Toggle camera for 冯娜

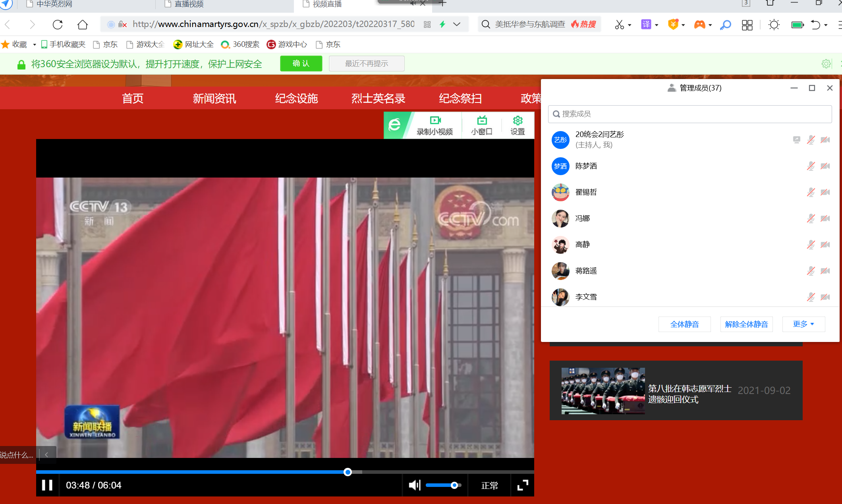pyautogui.click(x=825, y=218)
